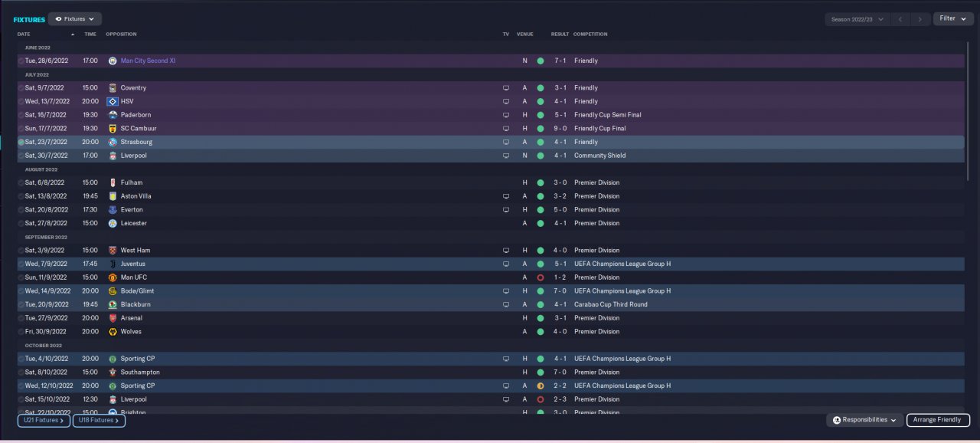Click the HSV club badge icon
The width and height of the screenshot is (980, 443).
(113, 101)
